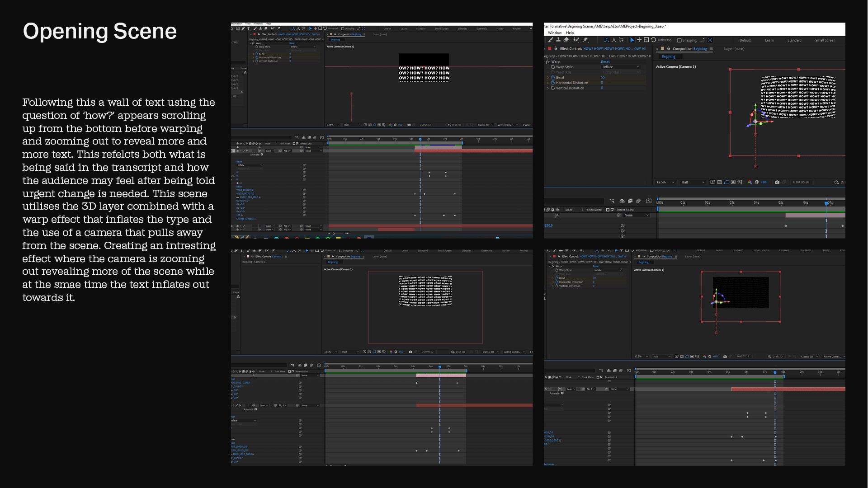The height and width of the screenshot is (488, 868).
Task: Switch to Standard workspace in top-right window
Action: coord(794,40)
